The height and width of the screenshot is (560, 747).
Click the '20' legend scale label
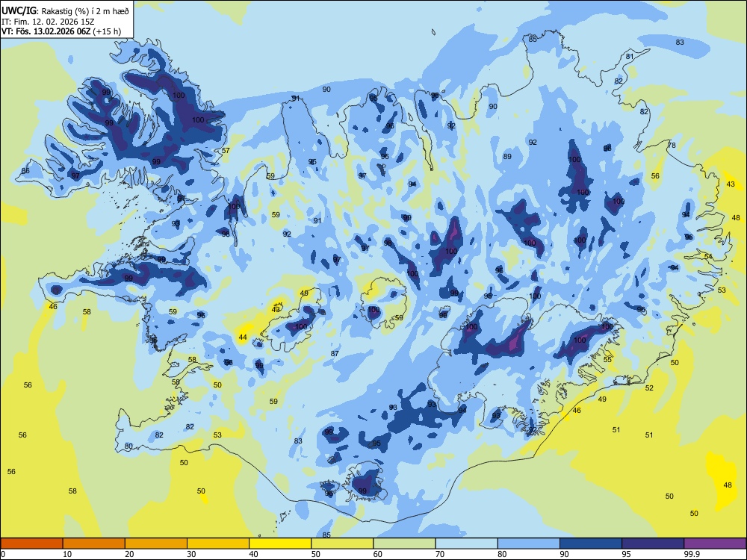(129, 554)
